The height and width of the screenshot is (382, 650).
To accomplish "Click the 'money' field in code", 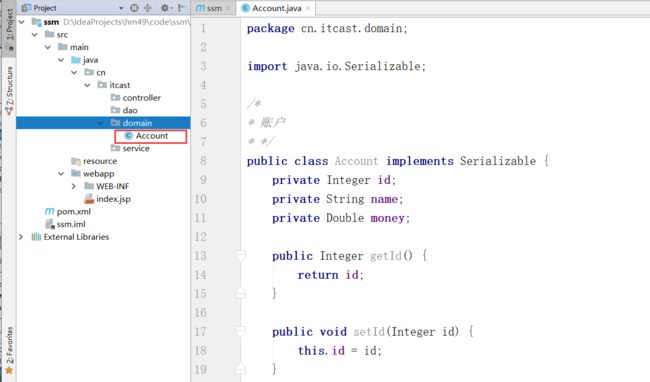I will click(x=387, y=218).
